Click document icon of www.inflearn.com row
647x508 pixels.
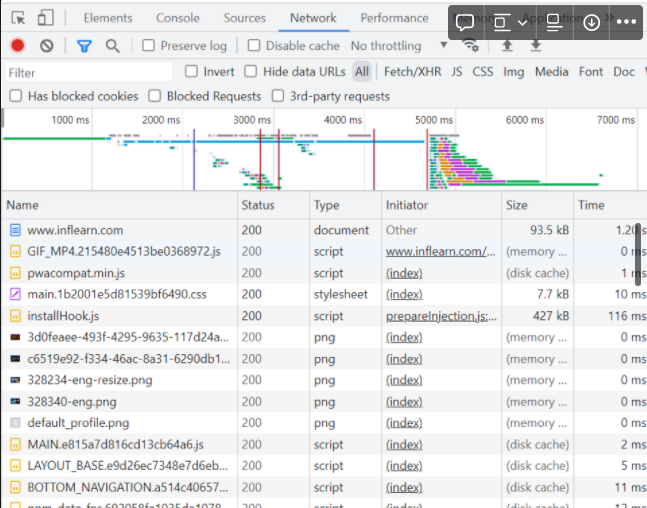[x=15, y=230]
